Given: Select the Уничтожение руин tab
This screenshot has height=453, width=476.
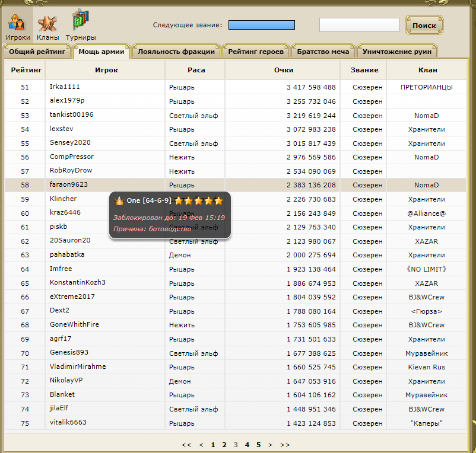Looking at the screenshot, I should click(x=396, y=52).
